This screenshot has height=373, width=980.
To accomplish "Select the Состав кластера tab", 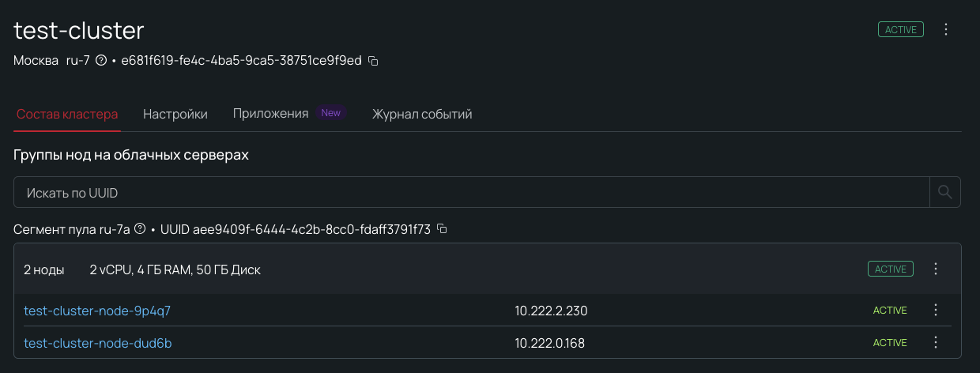I will click(x=67, y=114).
